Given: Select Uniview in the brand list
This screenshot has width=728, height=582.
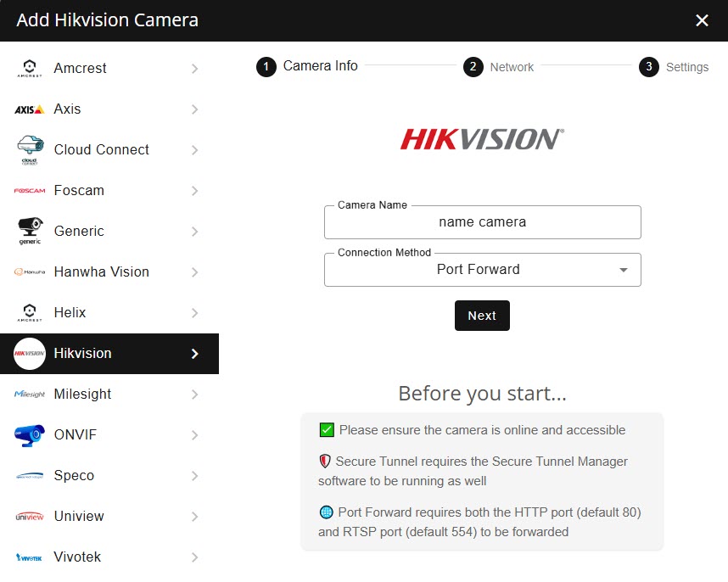Looking at the screenshot, I should pyautogui.click(x=109, y=516).
